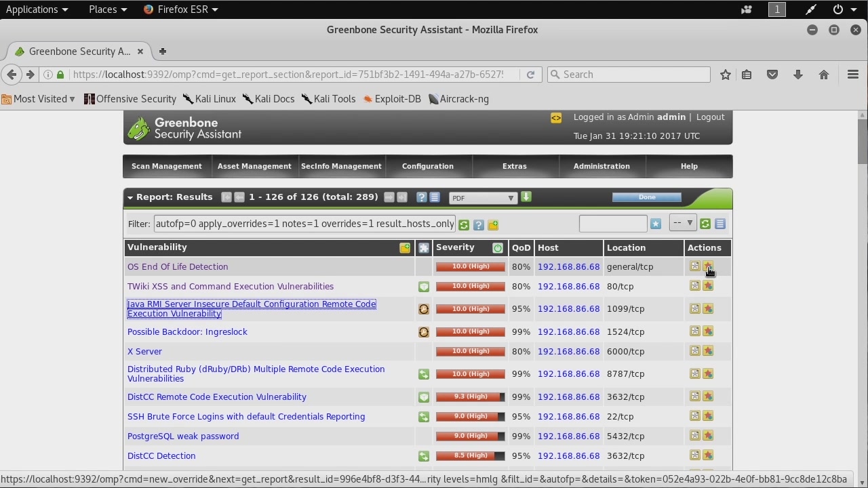Open Possible Backdoor: Ingreslock link
This screenshot has height=488, width=868.
point(187,332)
